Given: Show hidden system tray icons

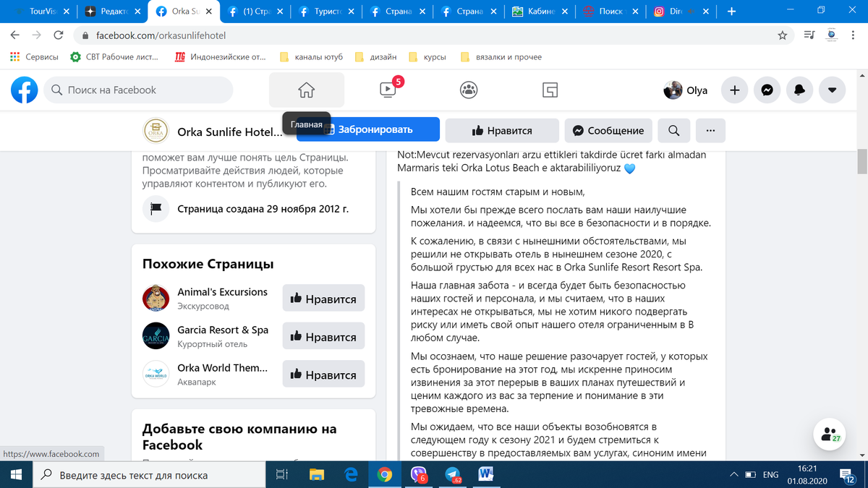Looking at the screenshot, I should click(x=734, y=475).
